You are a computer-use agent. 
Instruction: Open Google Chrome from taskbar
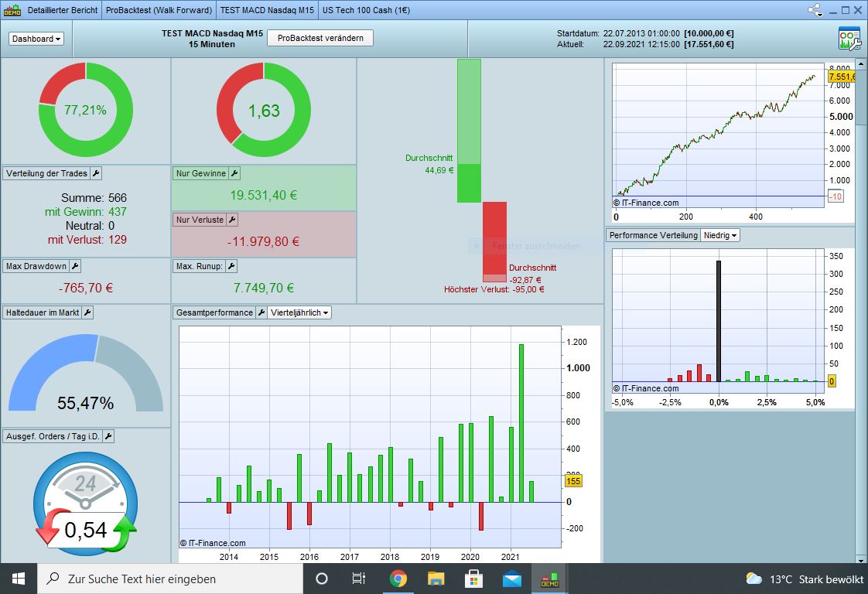(x=398, y=579)
